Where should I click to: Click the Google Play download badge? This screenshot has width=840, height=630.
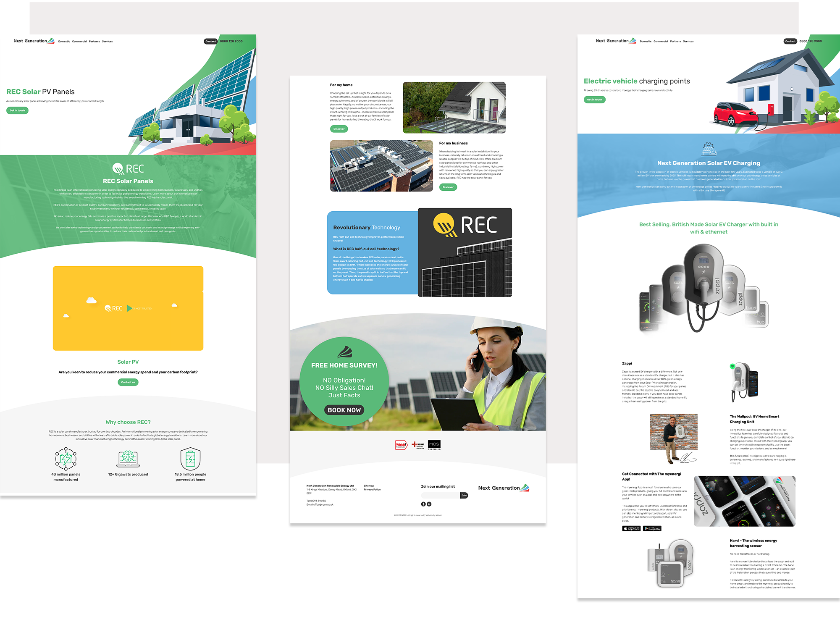652,529
